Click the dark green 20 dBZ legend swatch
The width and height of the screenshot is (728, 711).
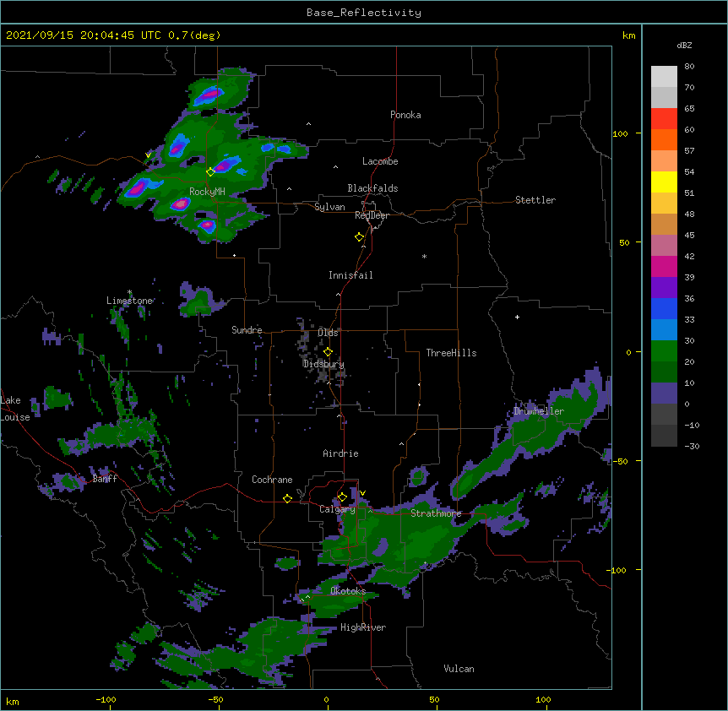(664, 372)
